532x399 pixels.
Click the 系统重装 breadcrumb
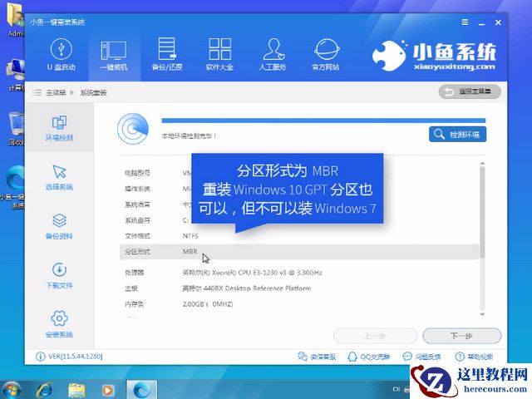tap(93, 92)
